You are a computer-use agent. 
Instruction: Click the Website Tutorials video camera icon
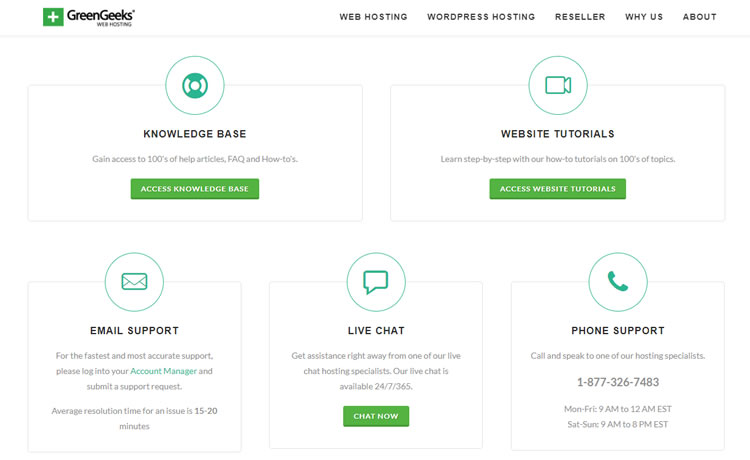pos(558,85)
